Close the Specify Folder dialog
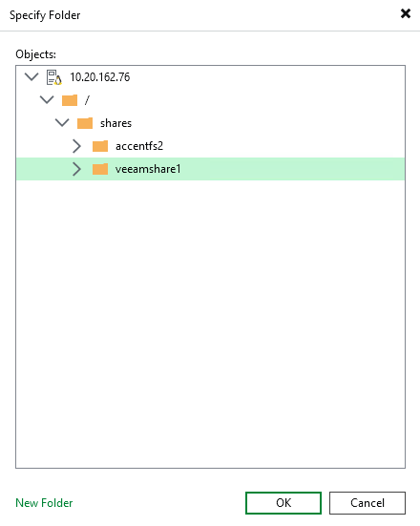420x526 pixels. click(x=406, y=13)
